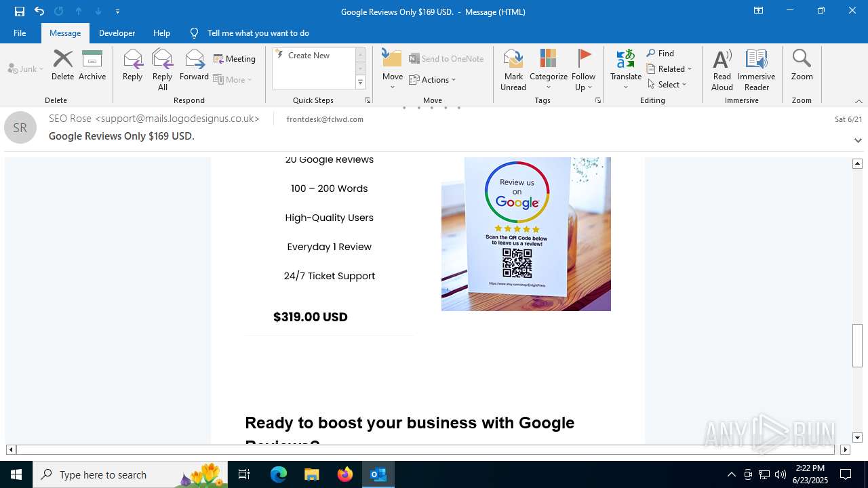The height and width of the screenshot is (488, 868).
Task: Click the Save icon in quick access toolbar
Action: tap(19, 11)
